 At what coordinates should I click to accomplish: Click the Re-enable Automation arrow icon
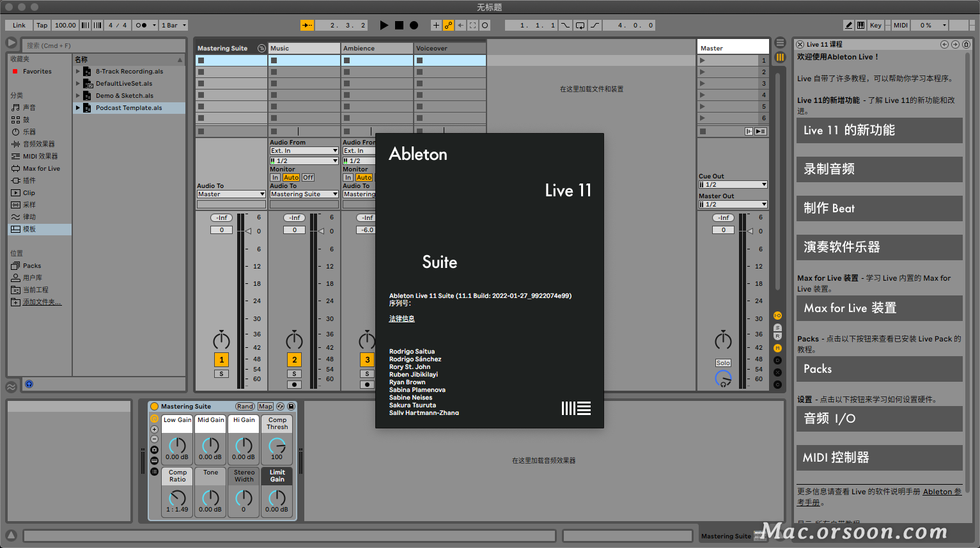(460, 25)
